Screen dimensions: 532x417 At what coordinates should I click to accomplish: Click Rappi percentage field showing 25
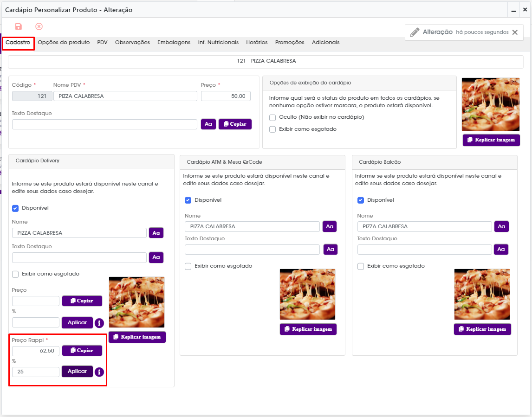(36, 372)
